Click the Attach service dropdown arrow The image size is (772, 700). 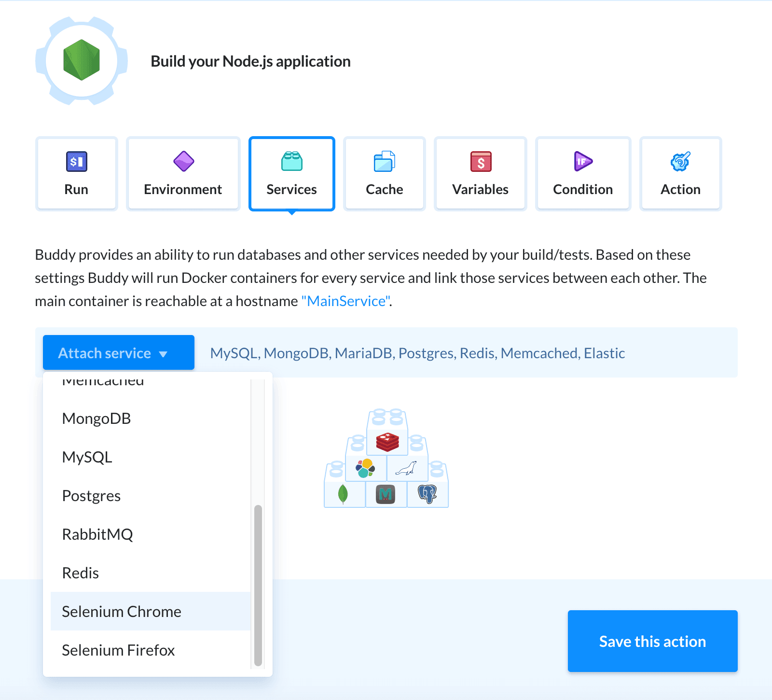point(163,354)
